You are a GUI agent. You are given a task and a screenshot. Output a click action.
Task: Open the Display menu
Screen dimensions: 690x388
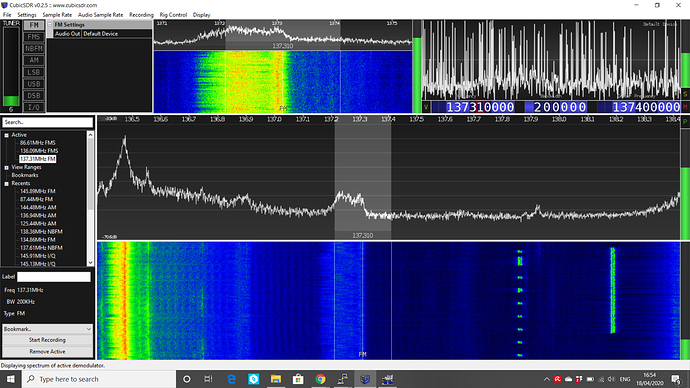[x=202, y=15]
